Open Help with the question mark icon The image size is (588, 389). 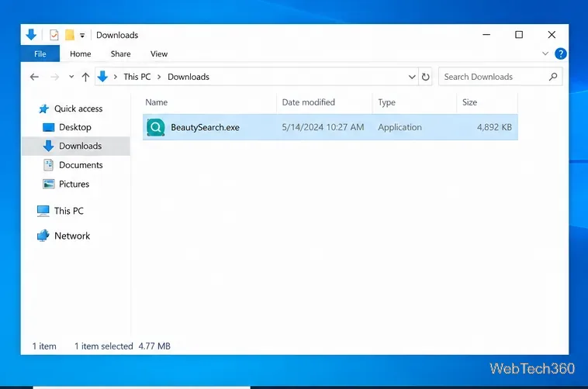tap(560, 53)
